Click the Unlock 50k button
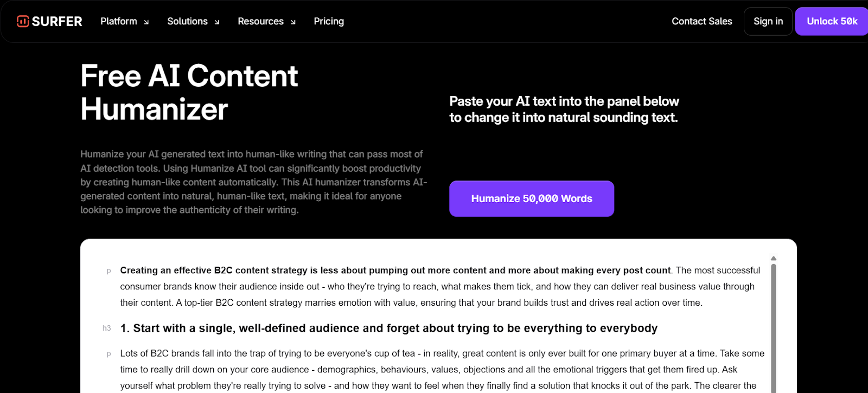 click(x=831, y=21)
